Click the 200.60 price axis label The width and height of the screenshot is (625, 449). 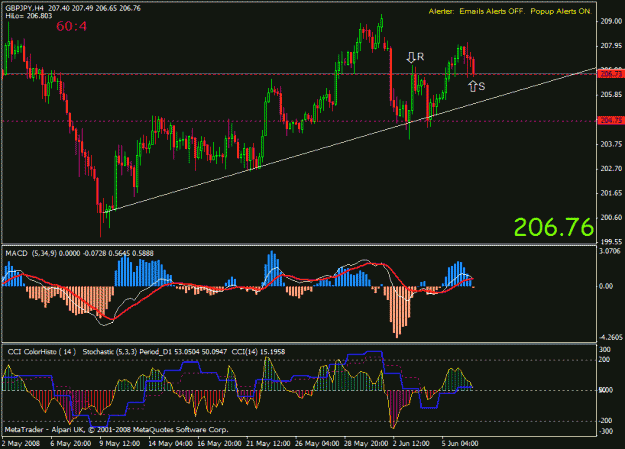pos(611,217)
